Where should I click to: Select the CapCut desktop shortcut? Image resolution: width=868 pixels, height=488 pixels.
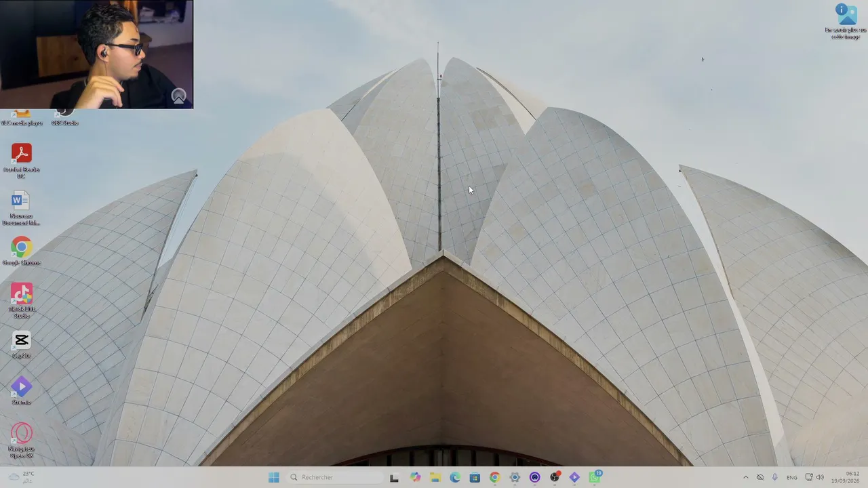coord(21,344)
